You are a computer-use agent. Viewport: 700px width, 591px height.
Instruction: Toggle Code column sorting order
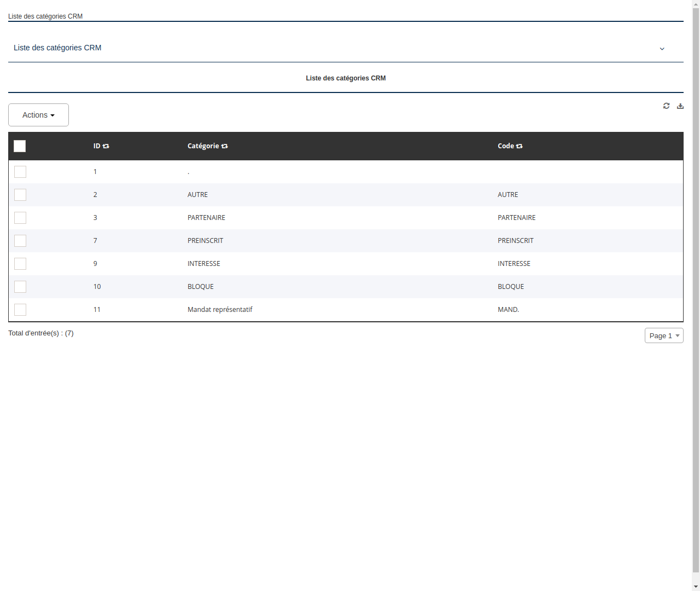519,146
